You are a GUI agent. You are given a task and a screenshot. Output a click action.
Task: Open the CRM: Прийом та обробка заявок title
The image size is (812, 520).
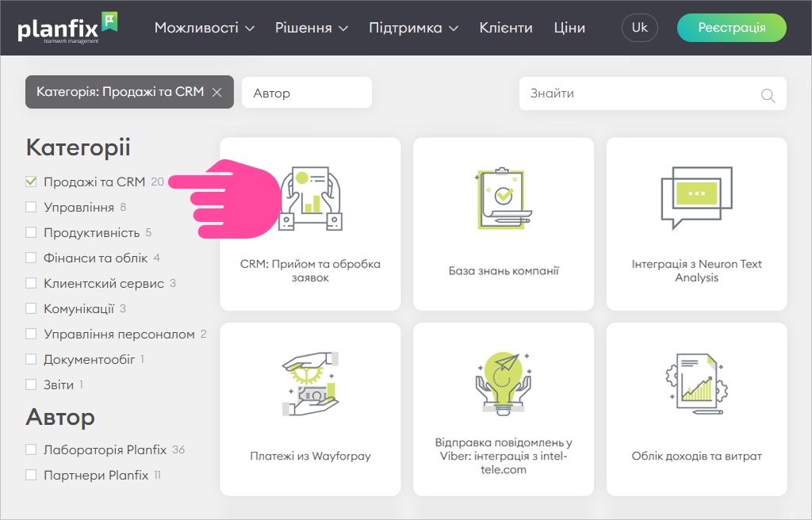310,271
